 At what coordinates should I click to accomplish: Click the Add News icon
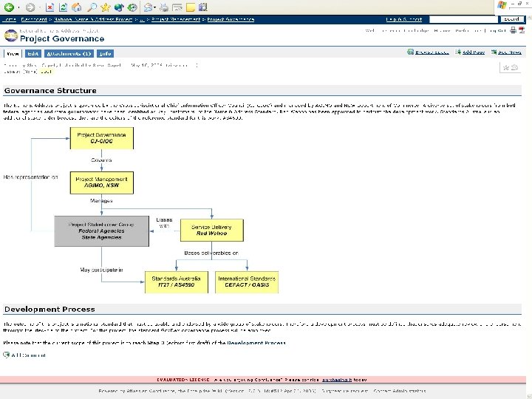point(494,52)
